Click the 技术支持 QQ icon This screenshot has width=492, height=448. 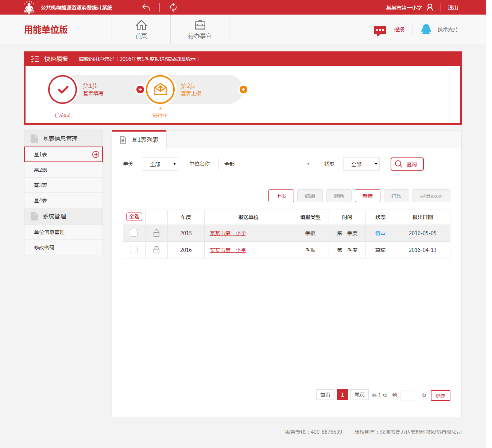click(425, 29)
